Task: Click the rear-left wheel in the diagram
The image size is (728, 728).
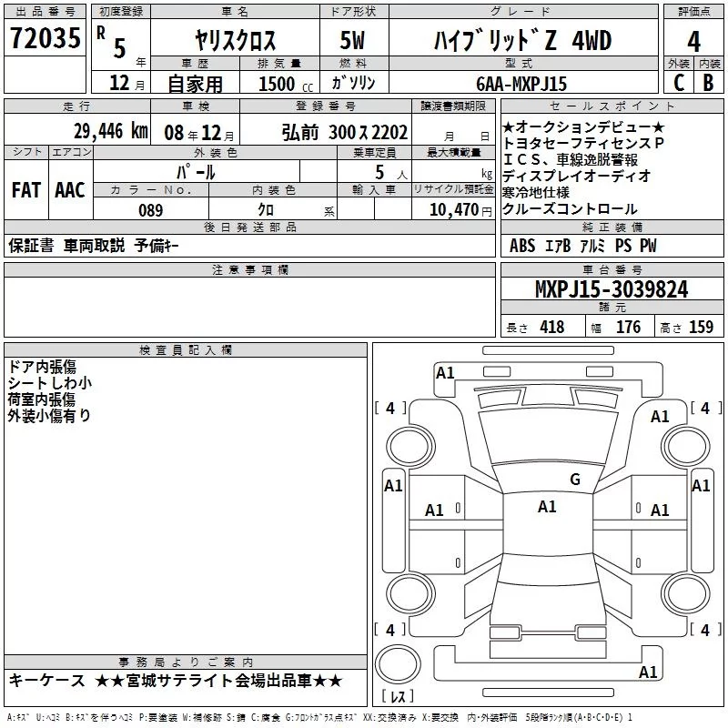Action: pos(410,594)
